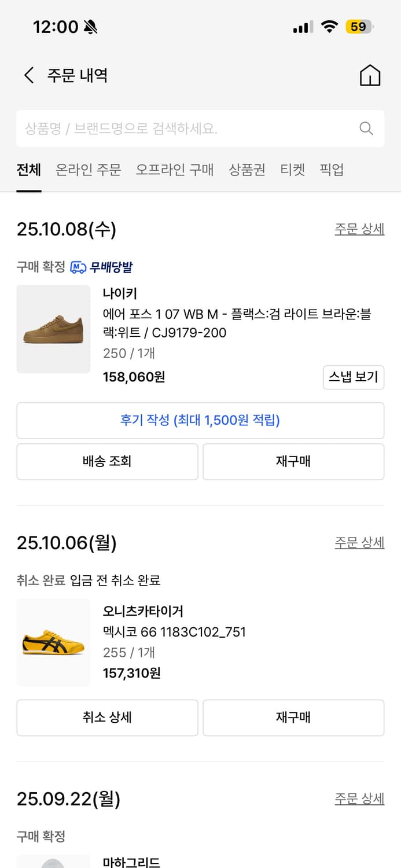Tap the home icon in the top bar
This screenshot has height=868, width=401.
coord(370,75)
